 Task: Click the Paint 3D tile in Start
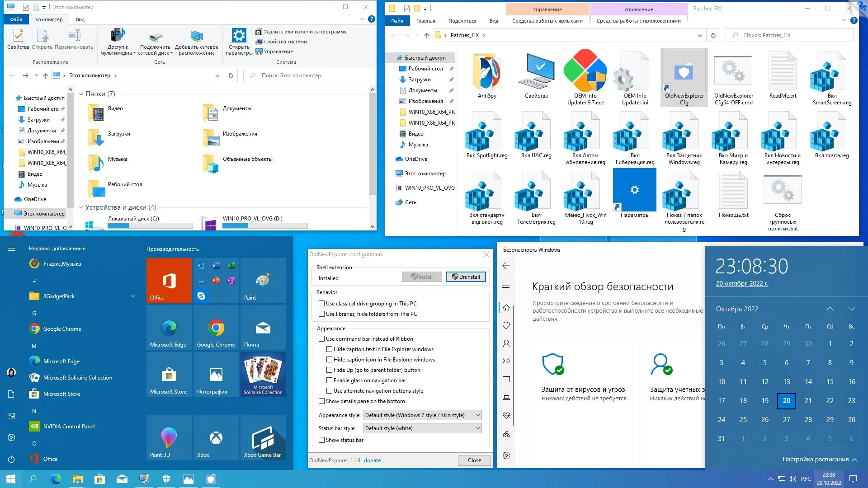click(169, 437)
